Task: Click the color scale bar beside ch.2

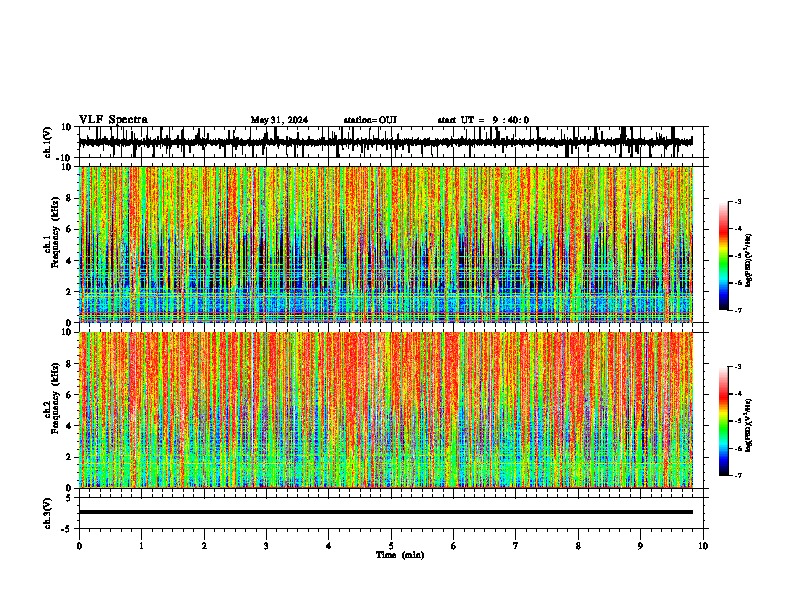Action: [724, 421]
